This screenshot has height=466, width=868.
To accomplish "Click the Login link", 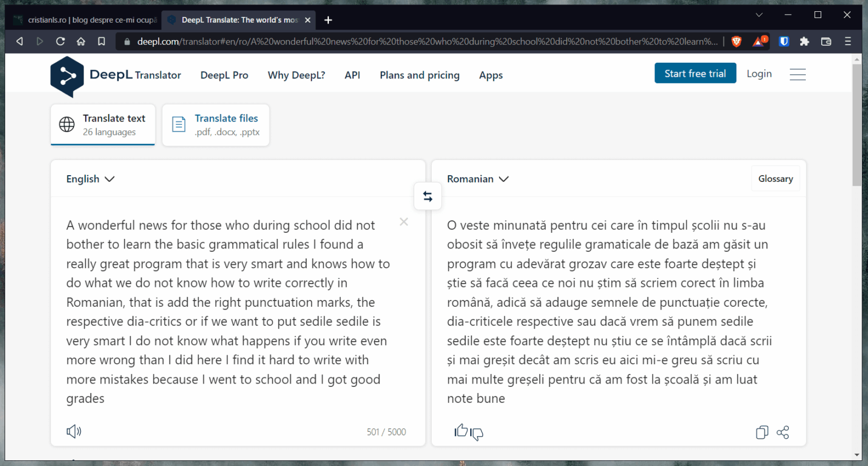I will 759,73.
